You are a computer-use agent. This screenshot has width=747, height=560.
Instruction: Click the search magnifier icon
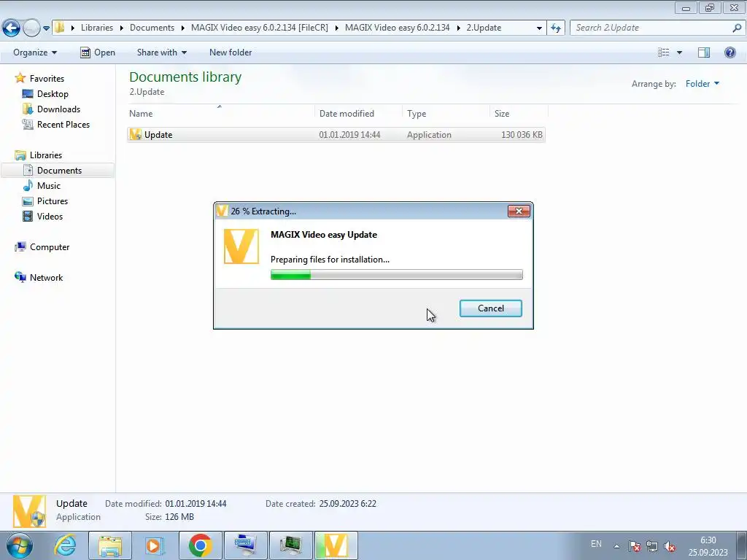pos(737,28)
